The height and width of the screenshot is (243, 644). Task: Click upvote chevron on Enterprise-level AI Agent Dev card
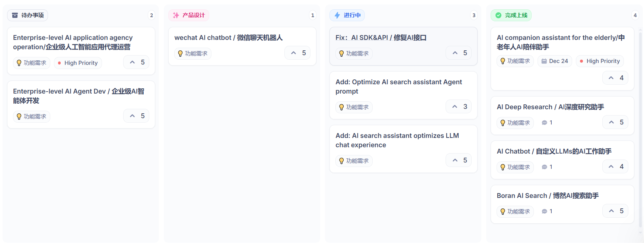[x=133, y=116]
